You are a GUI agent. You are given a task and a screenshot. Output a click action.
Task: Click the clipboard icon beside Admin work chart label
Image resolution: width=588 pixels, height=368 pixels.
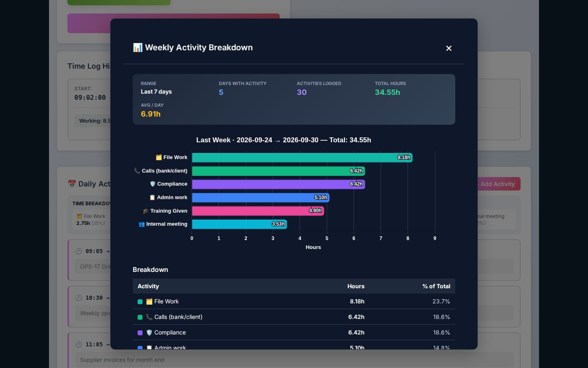point(152,197)
